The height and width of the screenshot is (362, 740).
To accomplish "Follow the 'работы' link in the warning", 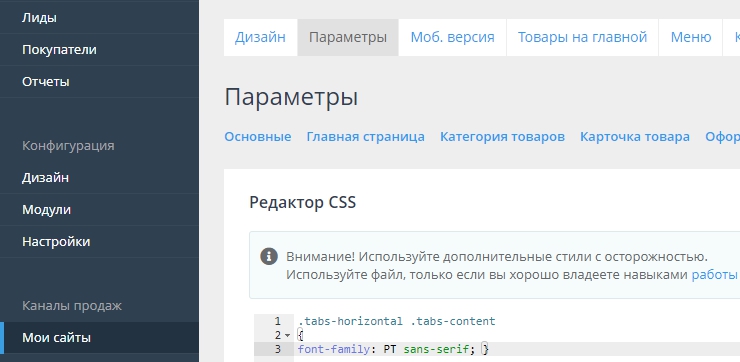I will (x=715, y=275).
